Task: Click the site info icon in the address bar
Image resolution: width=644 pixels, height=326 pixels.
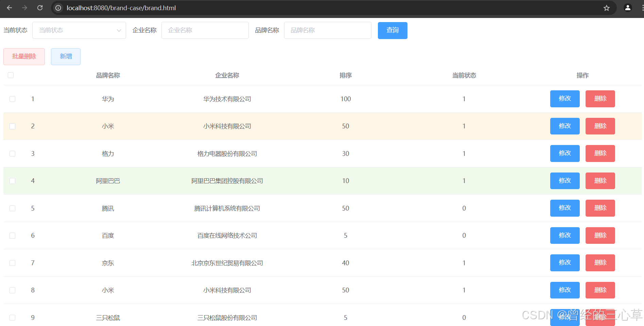Action: pyautogui.click(x=58, y=8)
